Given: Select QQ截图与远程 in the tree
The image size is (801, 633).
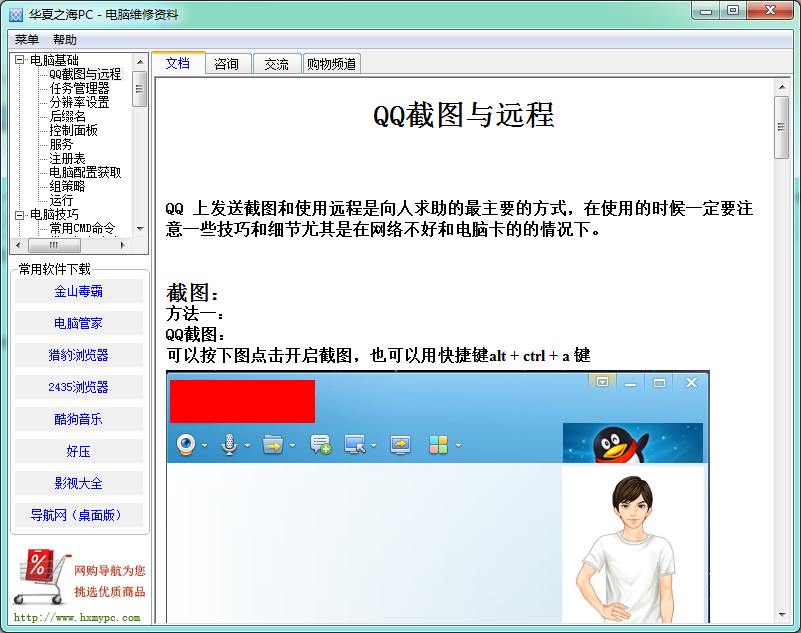Looking at the screenshot, I should click(85, 74).
